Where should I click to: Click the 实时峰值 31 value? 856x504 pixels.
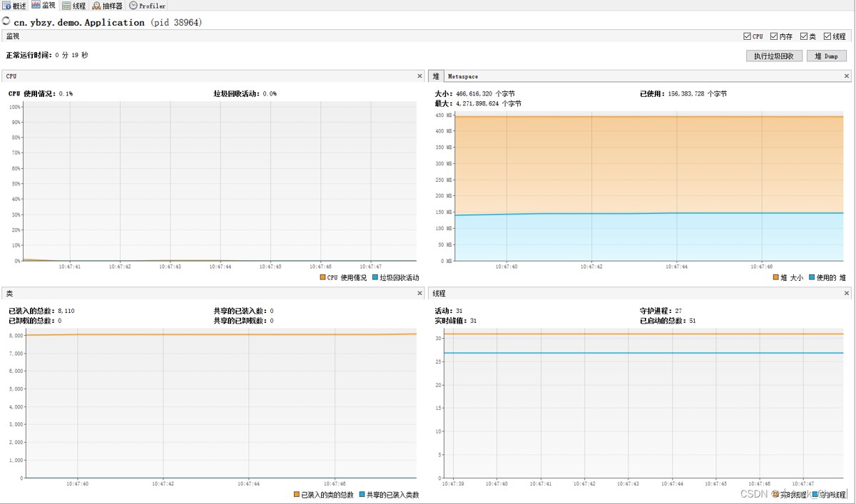pyautogui.click(x=473, y=321)
